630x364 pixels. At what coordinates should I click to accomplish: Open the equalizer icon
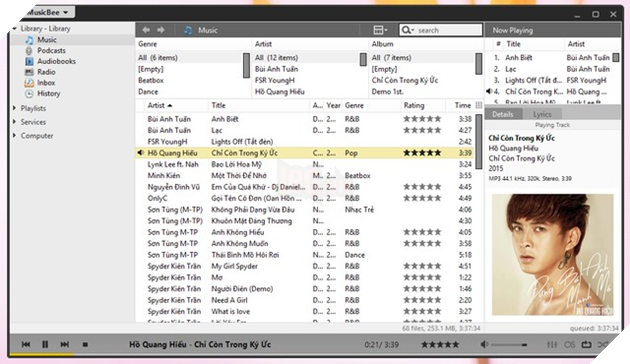552,345
